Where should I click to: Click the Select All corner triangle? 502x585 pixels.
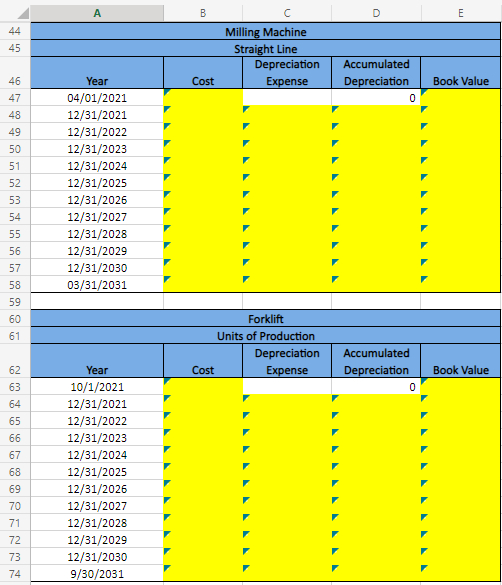(23, 13)
